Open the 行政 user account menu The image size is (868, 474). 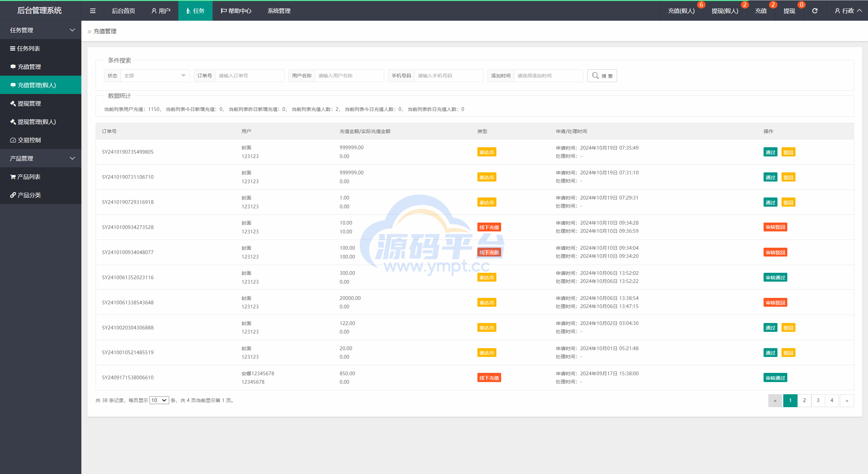point(848,11)
